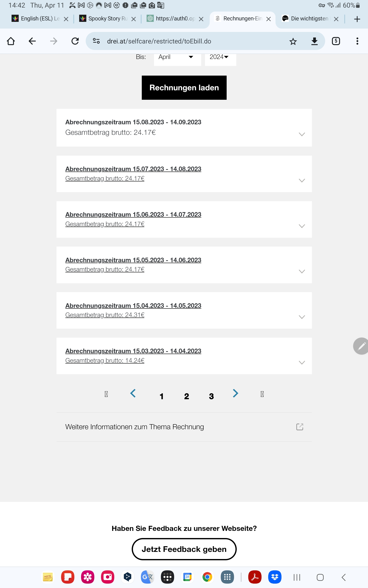The height and width of the screenshot is (588, 368).
Task: Go to next invoice page arrow
Action: [x=235, y=393]
